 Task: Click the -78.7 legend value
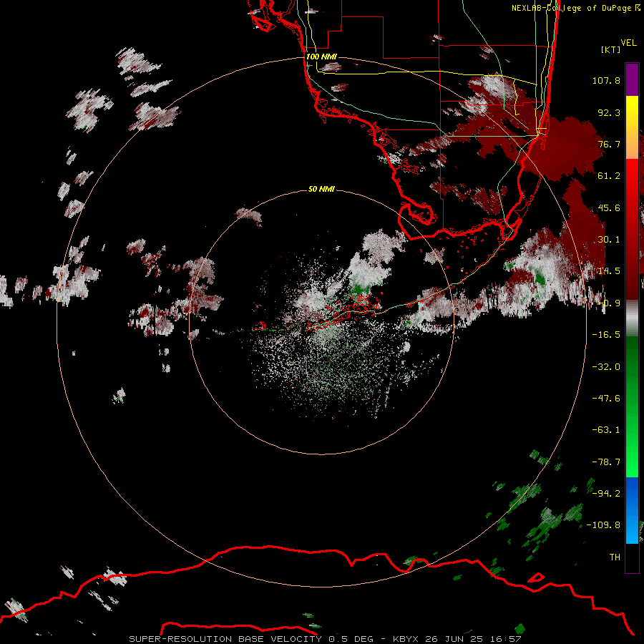(x=606, y=462)
